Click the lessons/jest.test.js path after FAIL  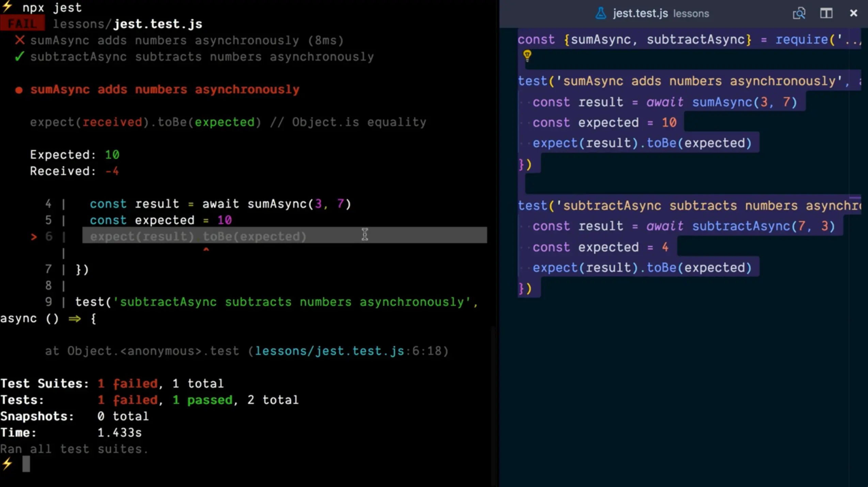click(x=127, y=24)
